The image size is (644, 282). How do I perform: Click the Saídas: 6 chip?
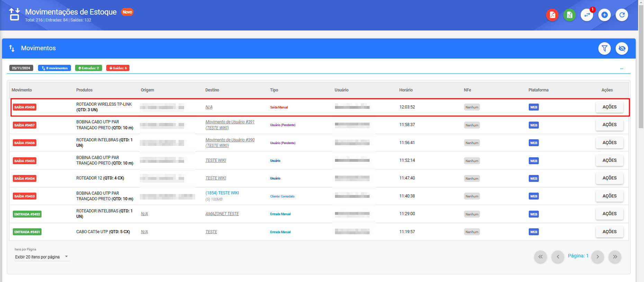point(118,68)
